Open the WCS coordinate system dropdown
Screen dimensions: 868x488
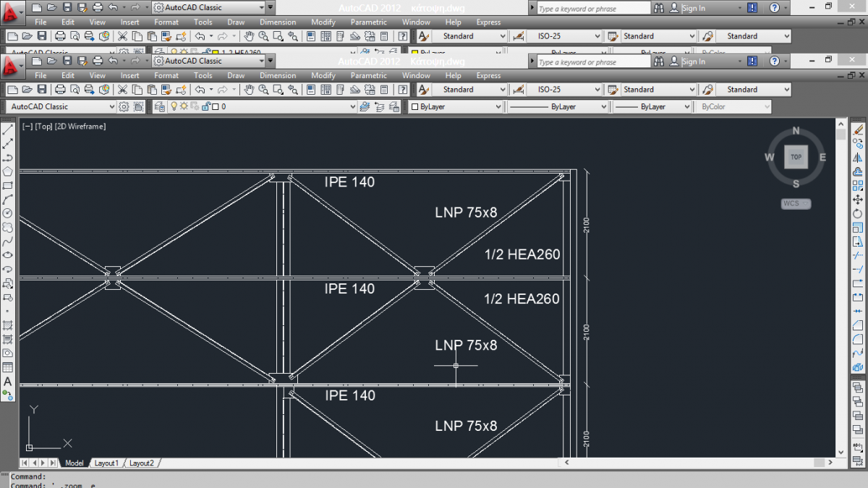[x=796, y=203]
